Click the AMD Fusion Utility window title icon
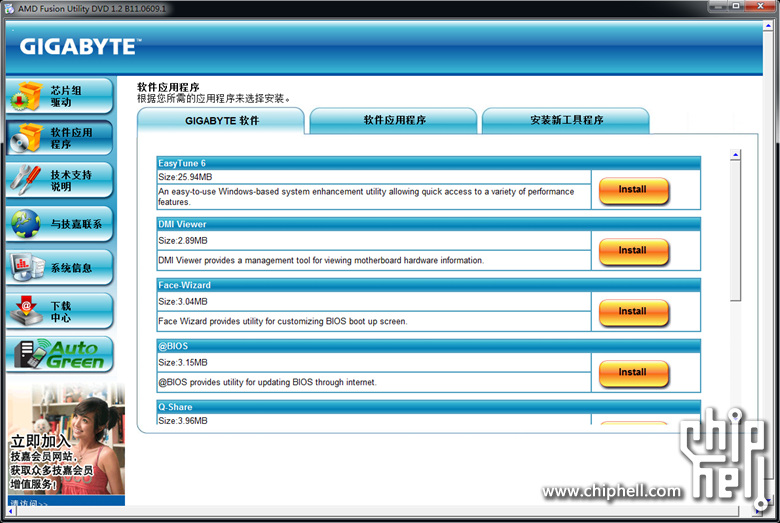 point(9,8)
